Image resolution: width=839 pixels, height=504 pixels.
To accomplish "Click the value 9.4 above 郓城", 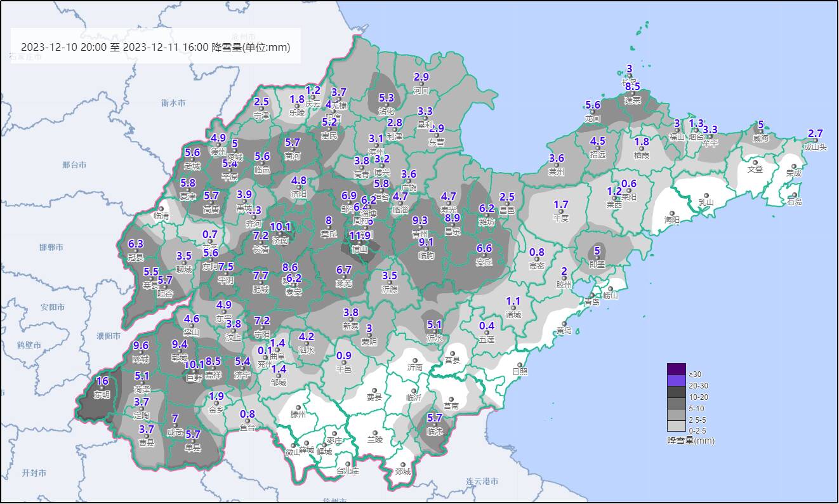I will [180, 344].
